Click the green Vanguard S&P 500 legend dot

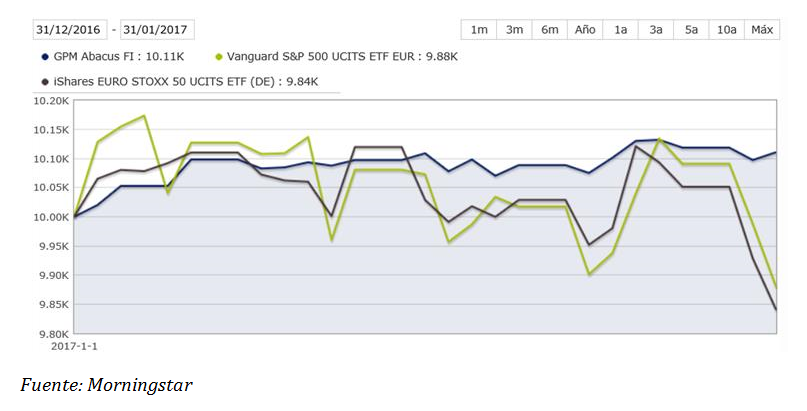[219, 58]
